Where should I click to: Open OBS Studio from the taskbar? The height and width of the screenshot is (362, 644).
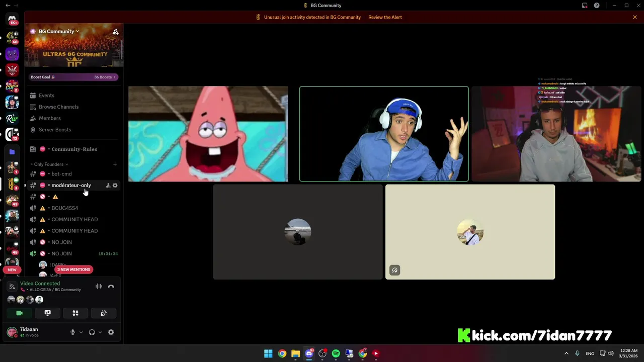(323, 353)
